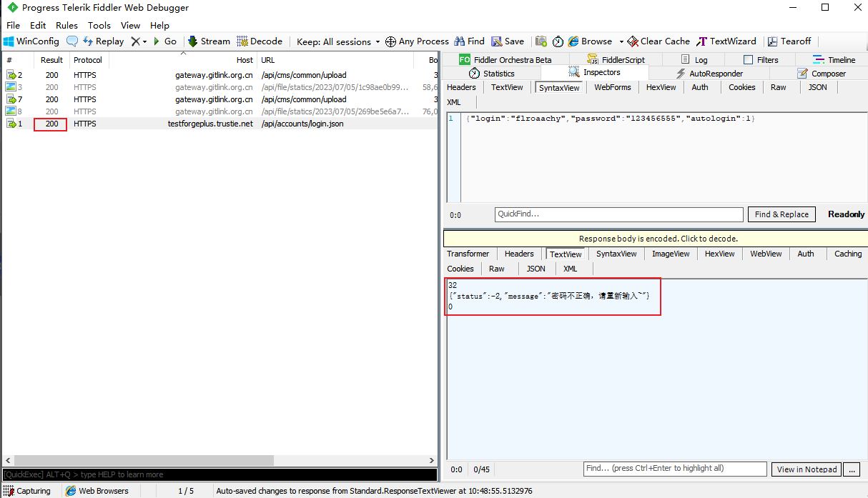The height and width of the screenshot is (498, 868).
Task: Switch to Fiddler Orchestra Beta tab
Action: tap(505, 60)
